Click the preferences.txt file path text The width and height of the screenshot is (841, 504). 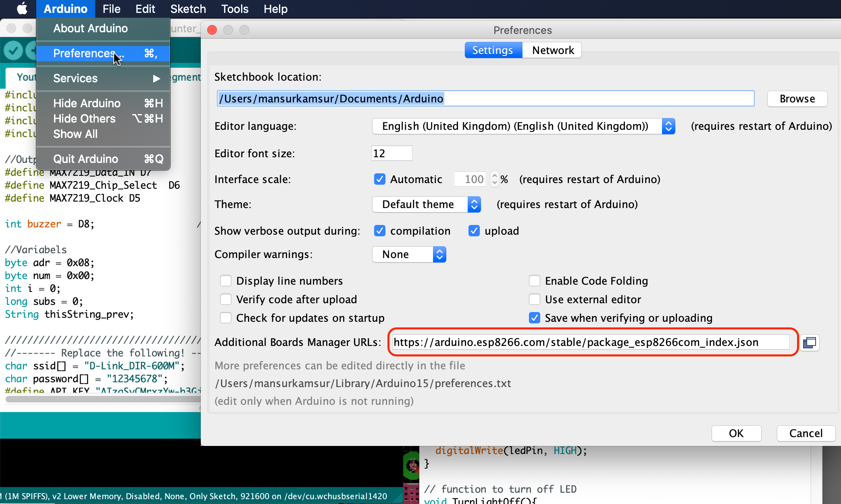363,383
